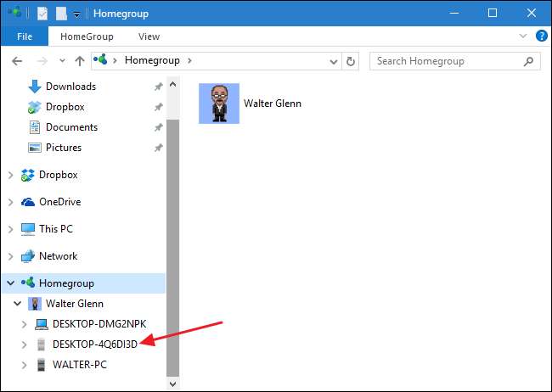Expand the Dropbox tree node
The image size is (552, 392).
pyautogui.click(x=10, y=175)
